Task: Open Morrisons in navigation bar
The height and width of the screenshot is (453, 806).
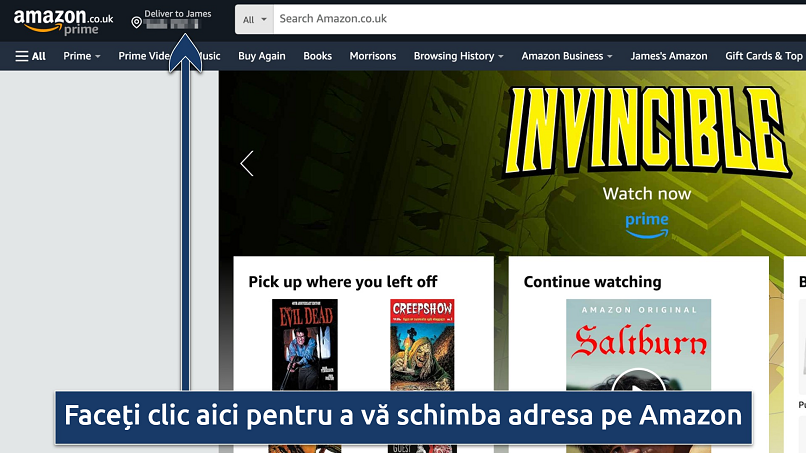Action: 372,56
